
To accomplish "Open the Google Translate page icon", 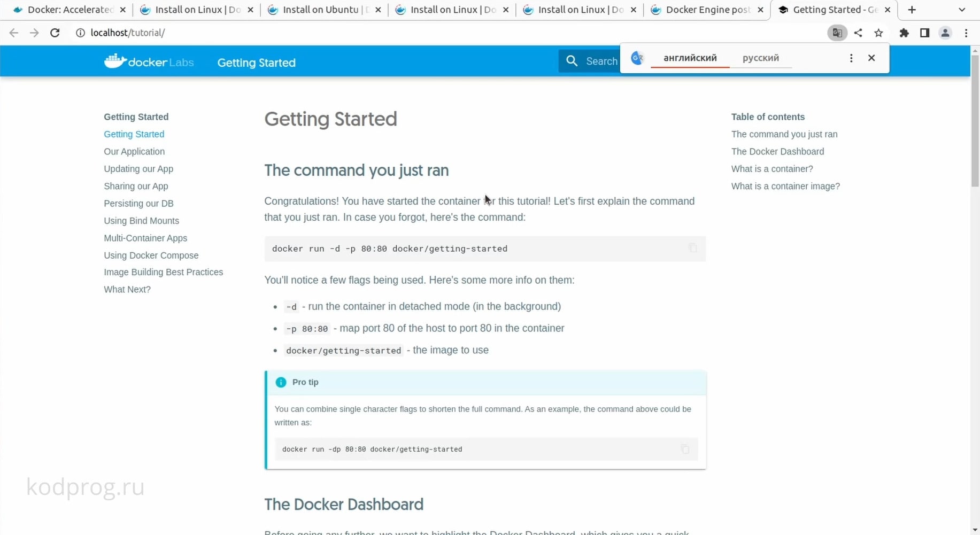I will [837, 33].
